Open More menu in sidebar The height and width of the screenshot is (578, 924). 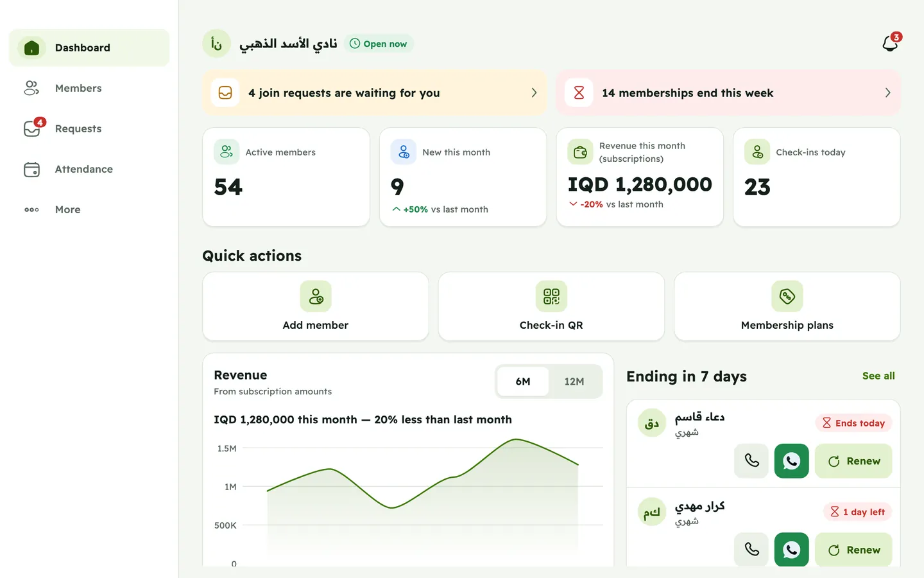click(89, 209)
